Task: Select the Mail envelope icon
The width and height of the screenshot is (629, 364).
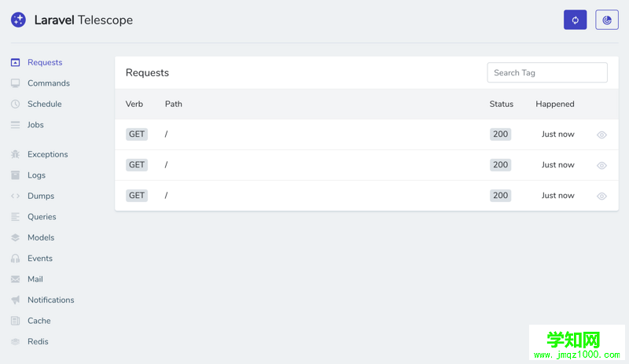Action: click(x=15, y=279)
